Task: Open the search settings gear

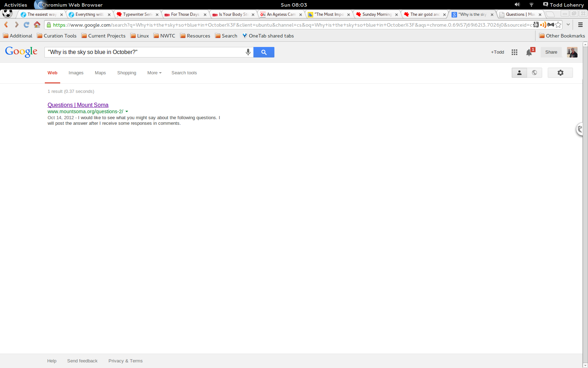Action: pyautogui.click(x=560, y=73)
